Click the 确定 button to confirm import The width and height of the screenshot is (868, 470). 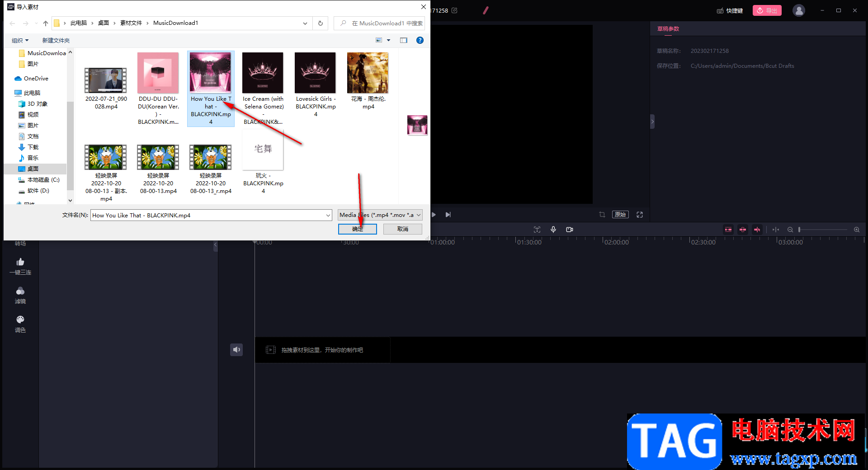coord(358,229)
